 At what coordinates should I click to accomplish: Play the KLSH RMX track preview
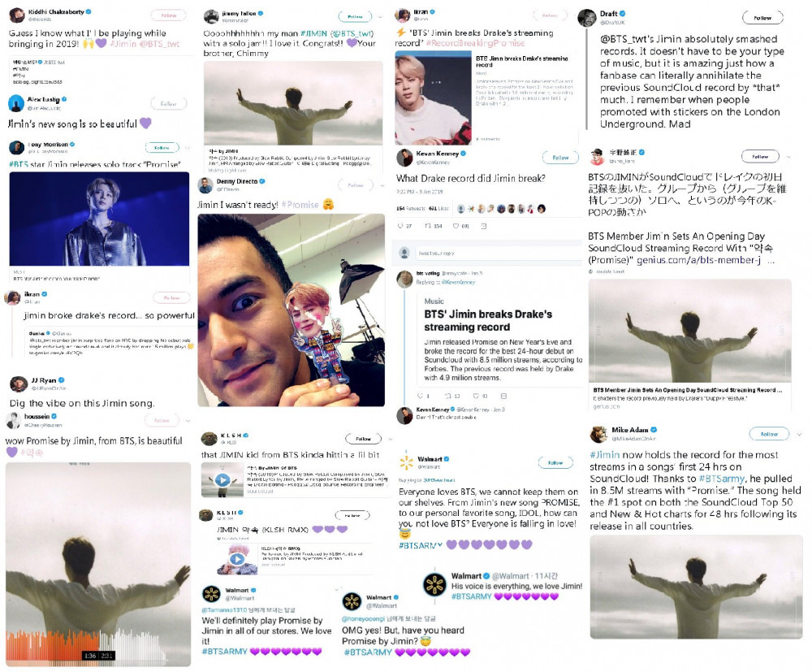[x=237, y=559]
